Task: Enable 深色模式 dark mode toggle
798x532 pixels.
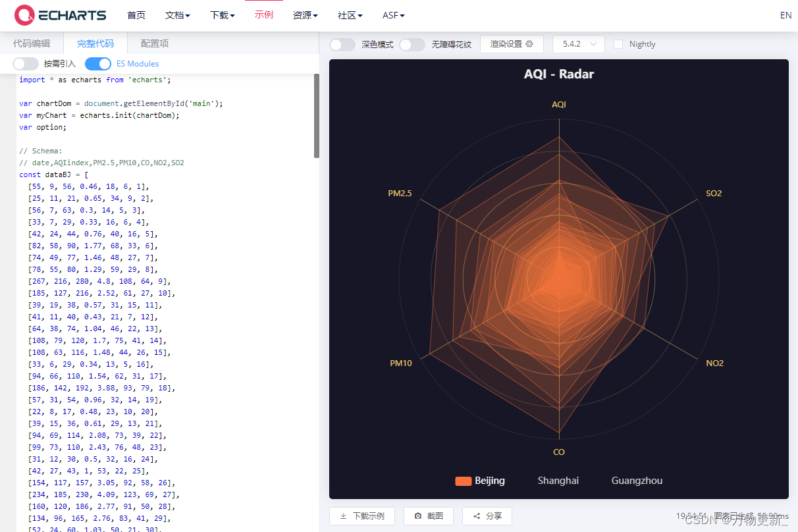Action: click(342, 43)
